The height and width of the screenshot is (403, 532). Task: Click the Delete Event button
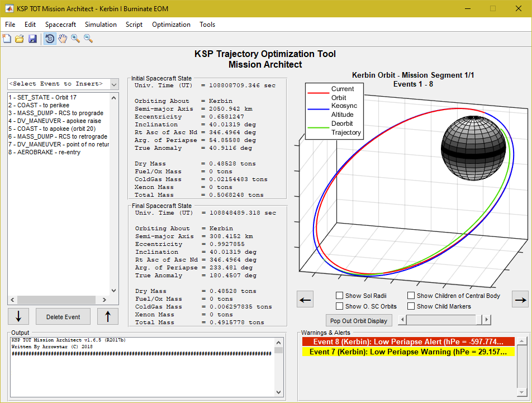point(63,316)
